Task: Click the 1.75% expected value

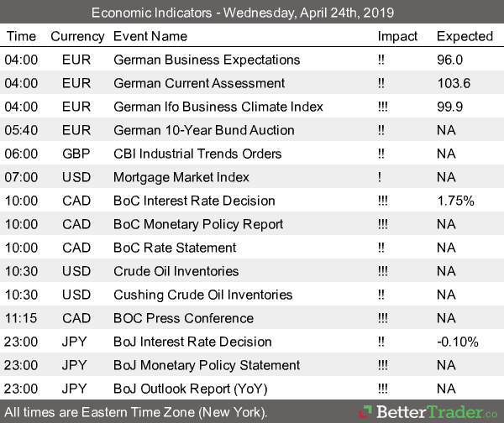Action: tap(458, 201)
